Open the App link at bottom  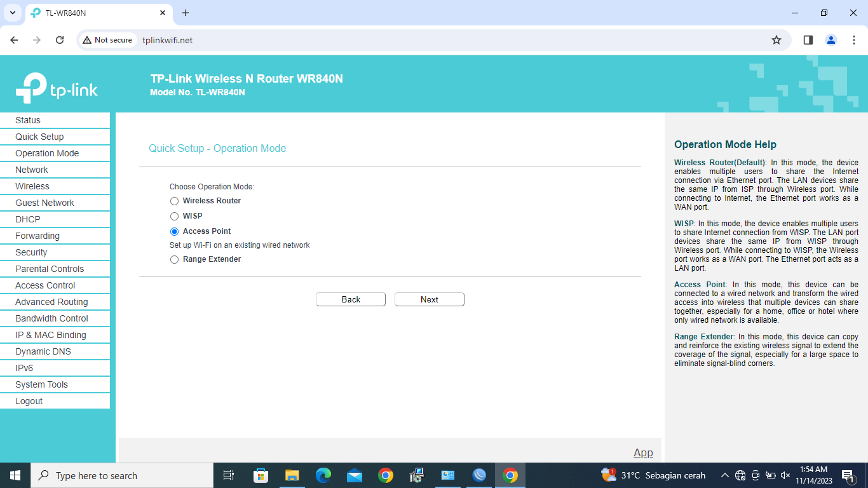[x=643, y=452]
